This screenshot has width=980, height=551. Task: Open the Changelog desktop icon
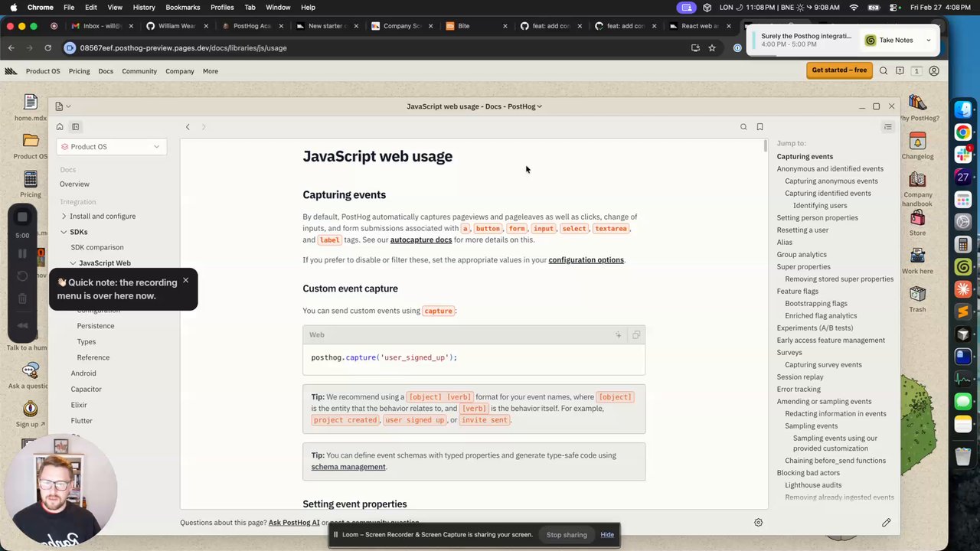(x=917, y=145)
